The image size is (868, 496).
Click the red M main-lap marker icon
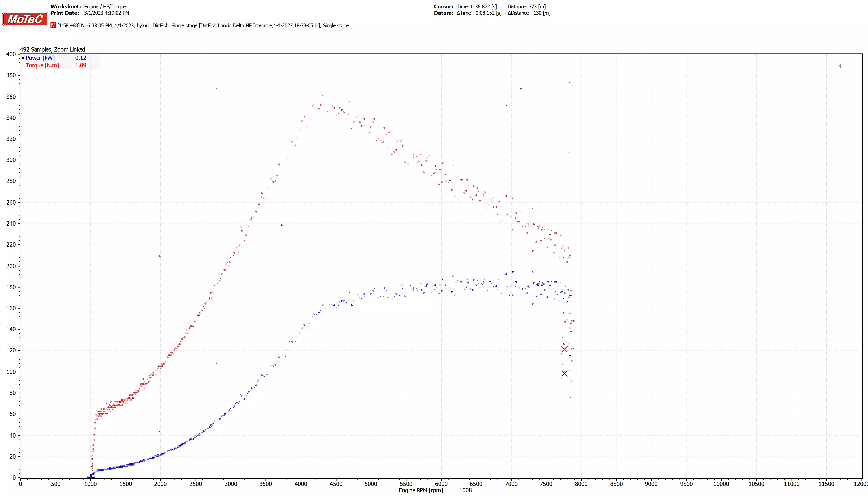pyautogui.click(x=53, y=25)
